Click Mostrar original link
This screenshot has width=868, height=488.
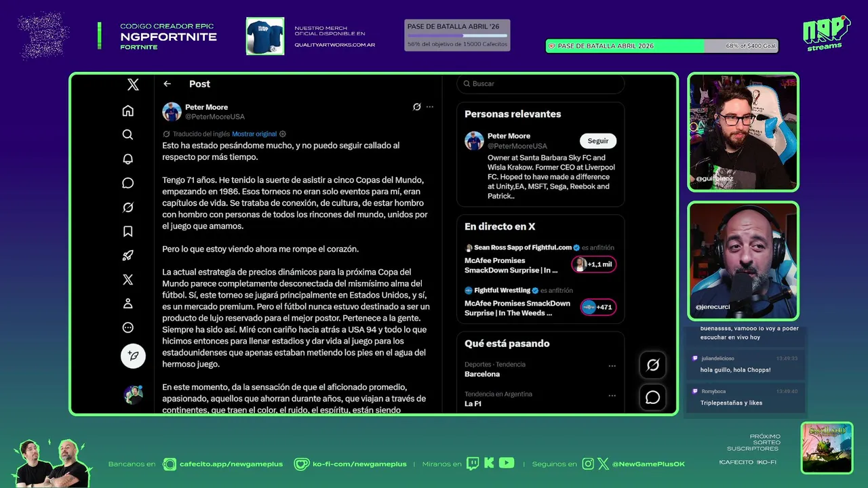coord(254,134)
